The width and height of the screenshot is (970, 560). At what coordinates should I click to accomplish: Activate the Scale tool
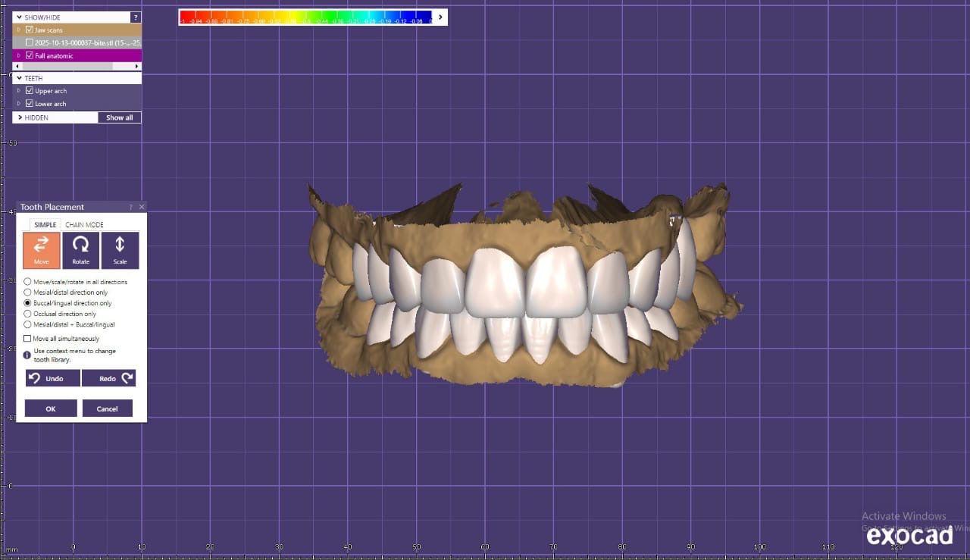[120, 250]
